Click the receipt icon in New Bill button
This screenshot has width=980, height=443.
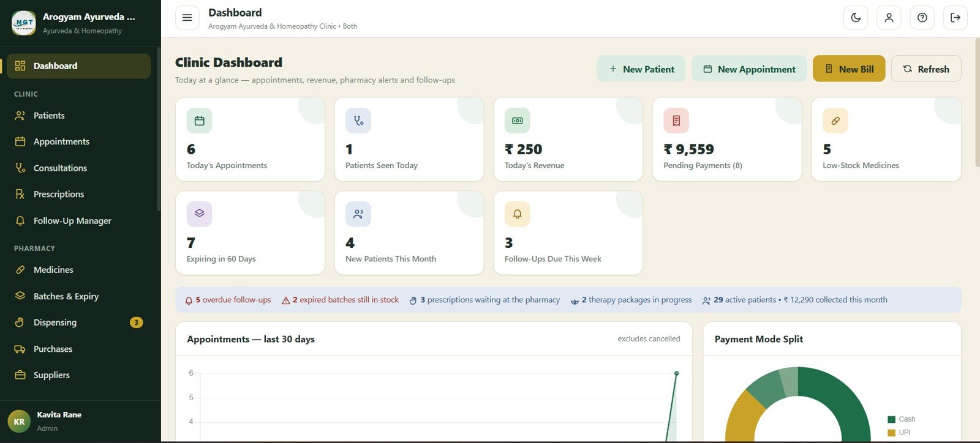pos(829,69)
